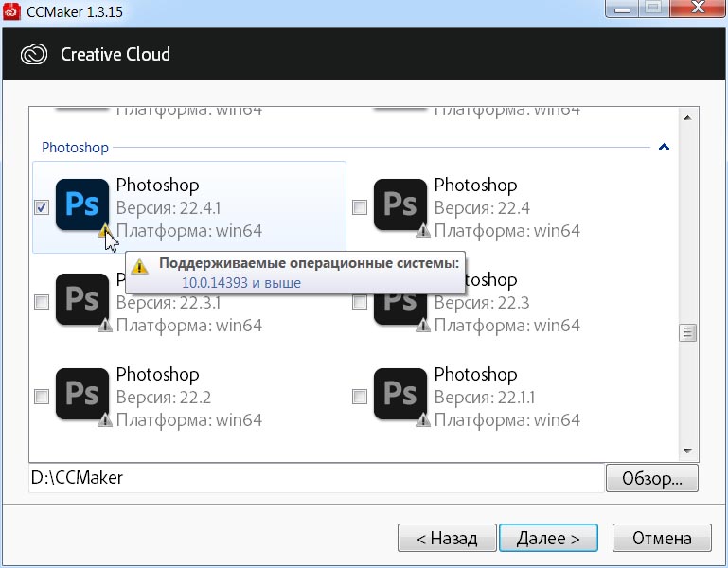Click the vertical scrollbar thumb
Image resolution: width=728 pixels, height=568 pixels.
coord(687,332)
